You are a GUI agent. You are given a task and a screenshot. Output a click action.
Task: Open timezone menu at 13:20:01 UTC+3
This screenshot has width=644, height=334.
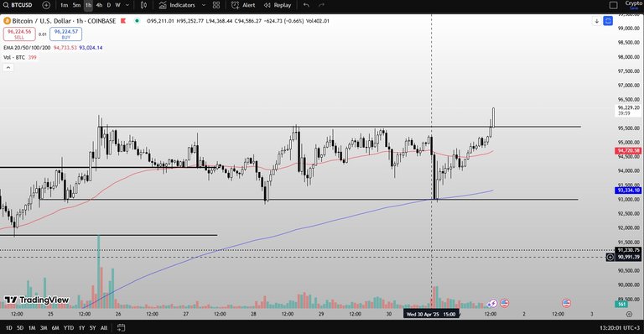click(x=620, y=328)
